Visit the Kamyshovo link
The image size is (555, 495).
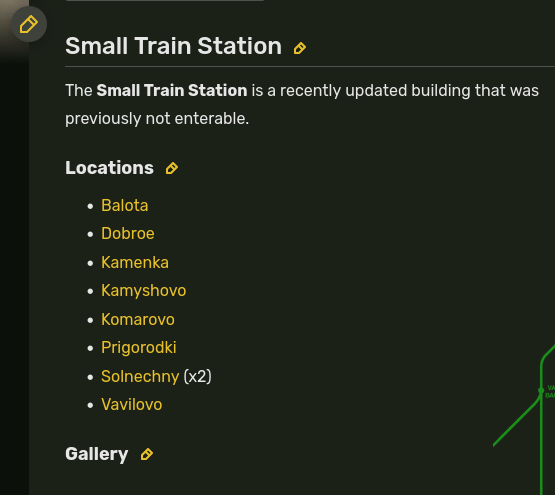(x=143, y=291)
